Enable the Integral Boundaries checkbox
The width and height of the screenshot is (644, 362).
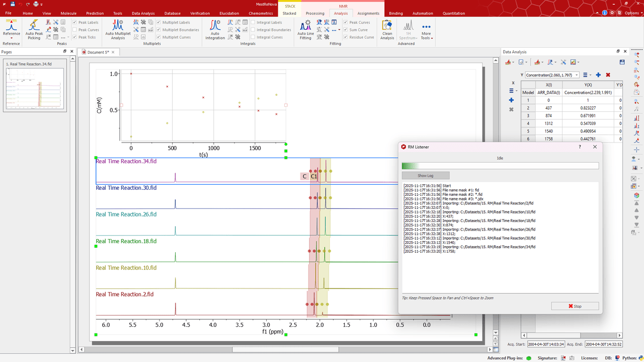253,30
